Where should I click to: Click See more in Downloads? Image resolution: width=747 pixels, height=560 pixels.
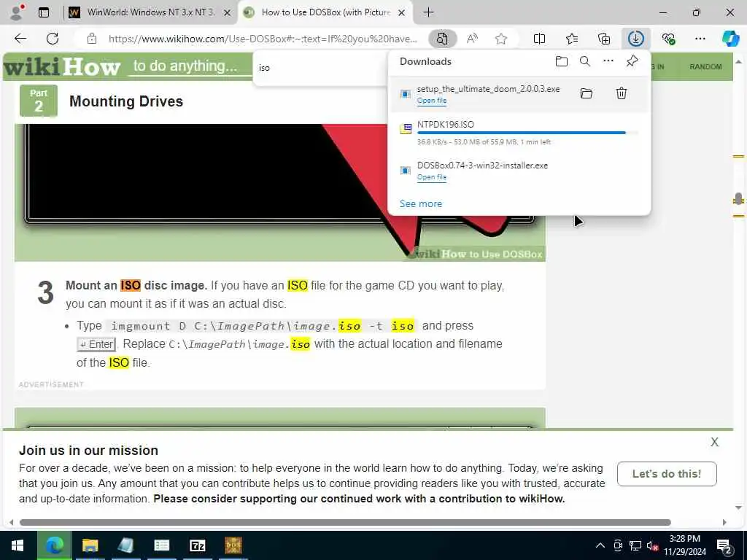click(421, 204)
